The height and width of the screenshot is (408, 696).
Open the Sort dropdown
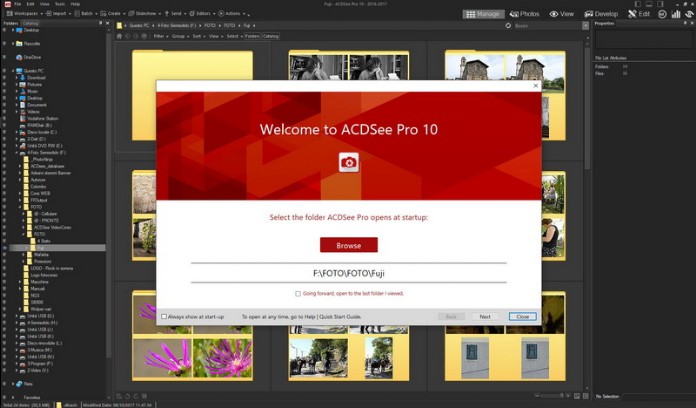coord(198,36)
